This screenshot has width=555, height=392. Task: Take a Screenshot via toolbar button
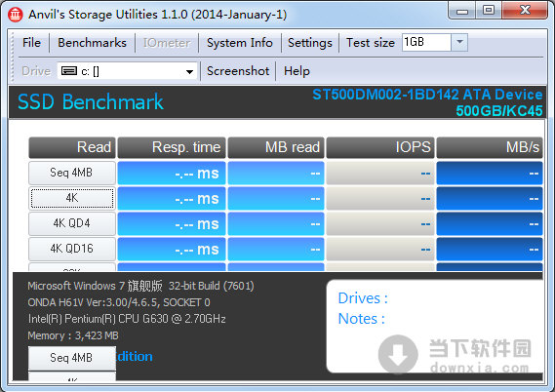pos(238,71)
